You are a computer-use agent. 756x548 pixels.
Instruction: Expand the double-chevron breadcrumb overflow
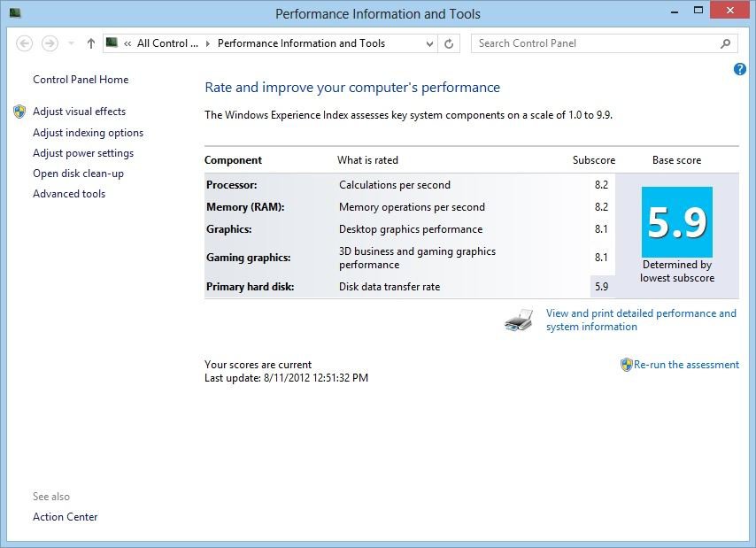point(127,44)
